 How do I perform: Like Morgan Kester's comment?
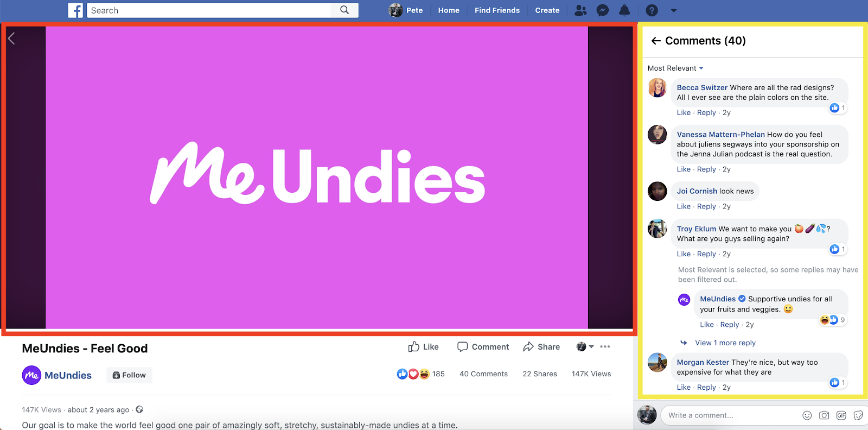684,388
